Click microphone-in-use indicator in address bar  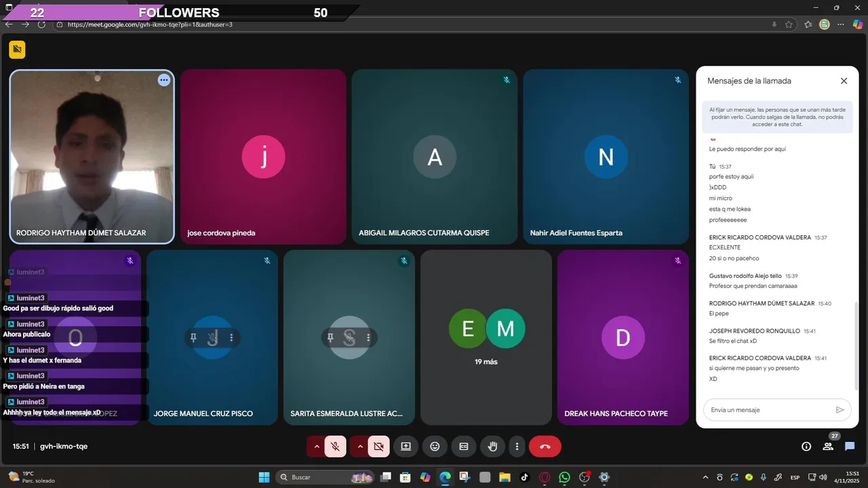tap(774, 24)
